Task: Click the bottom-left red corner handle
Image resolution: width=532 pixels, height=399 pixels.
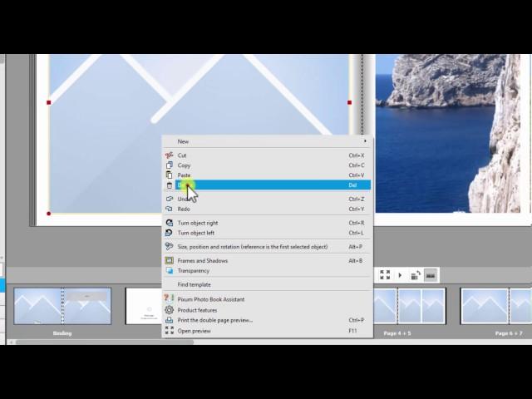Action: pos(49,214)
